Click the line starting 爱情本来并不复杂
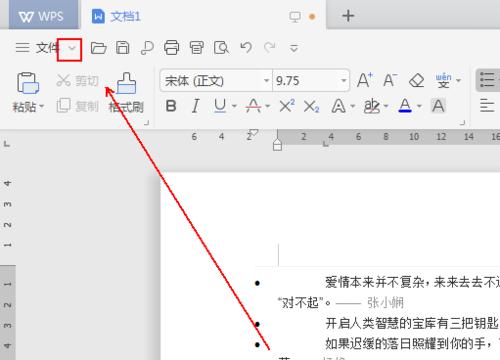The image size is (500, 360). [412, 282]
